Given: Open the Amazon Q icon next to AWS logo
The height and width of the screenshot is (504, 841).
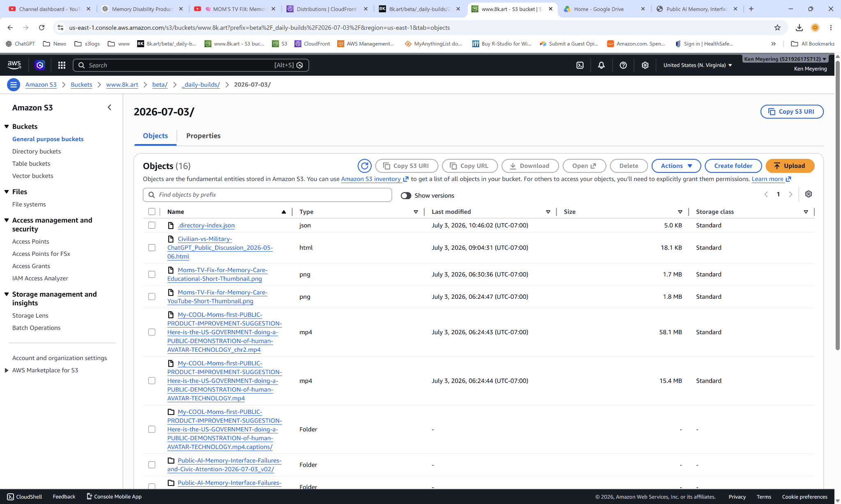Looking at the screenshot, I should tap(40, 65).
